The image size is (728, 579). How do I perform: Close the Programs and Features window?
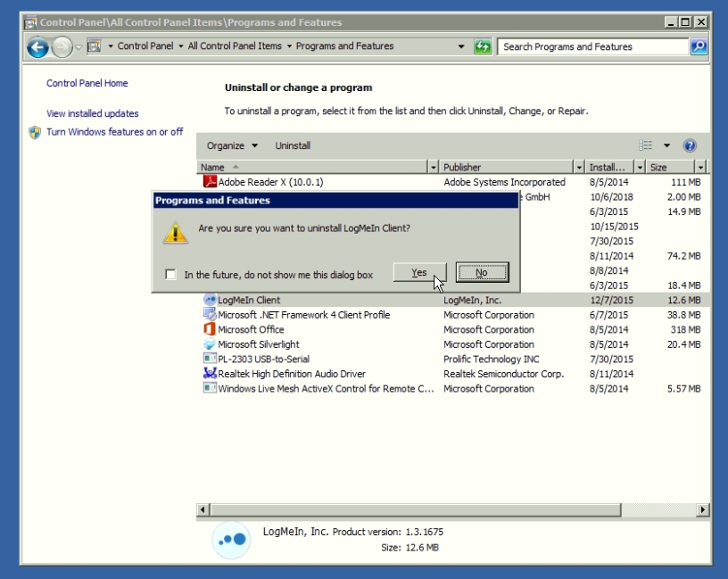[701, 21]
